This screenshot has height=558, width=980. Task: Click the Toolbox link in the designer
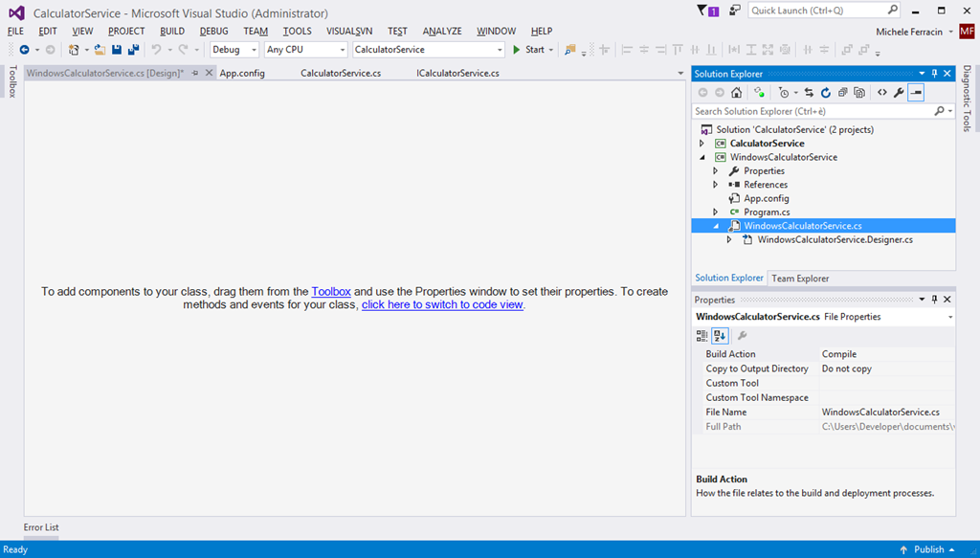click(331, 291)
